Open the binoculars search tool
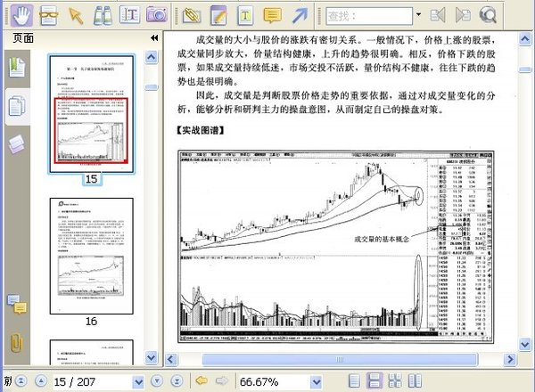The height and width of the screenshot is (392, 535). [103, 16]
